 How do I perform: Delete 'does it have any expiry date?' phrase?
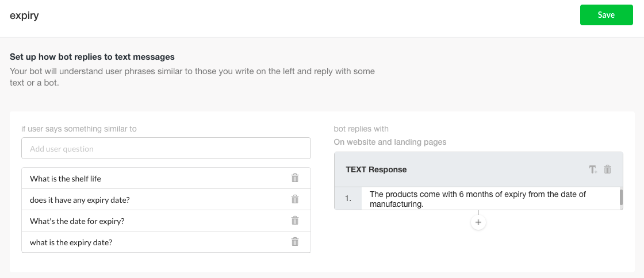pos(295,199)
